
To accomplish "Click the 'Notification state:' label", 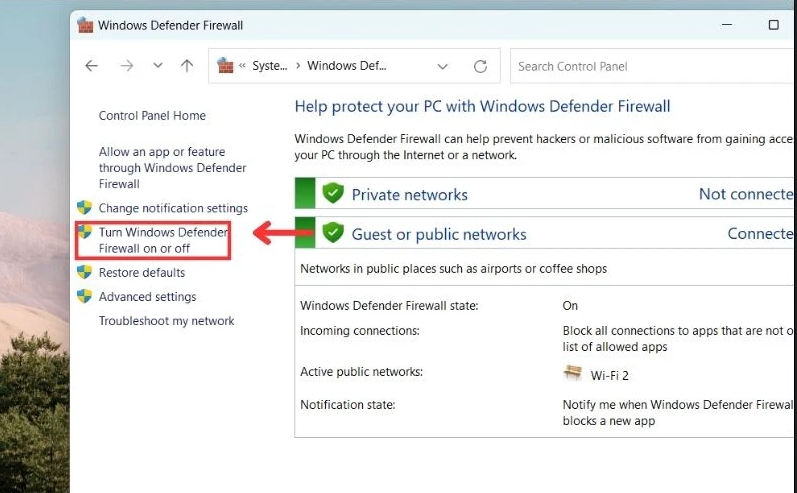I will tap(348, 405).
